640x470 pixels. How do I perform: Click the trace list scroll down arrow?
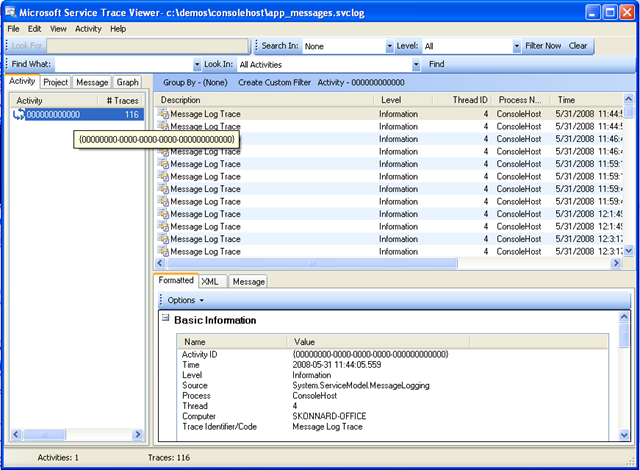[x=628, y=251]
